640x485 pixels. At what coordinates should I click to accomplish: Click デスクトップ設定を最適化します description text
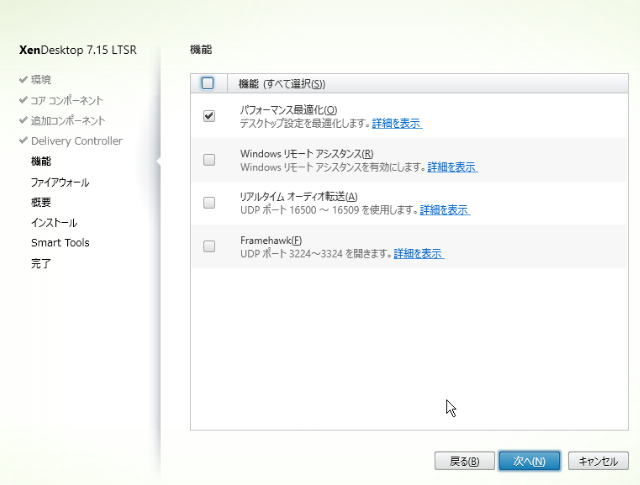pyautogui.click(x=305, y=123)
